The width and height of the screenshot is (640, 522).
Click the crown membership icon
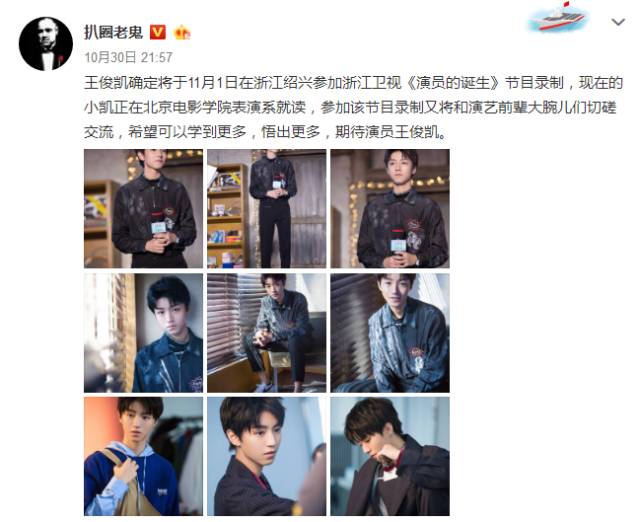tap(182, 32)
